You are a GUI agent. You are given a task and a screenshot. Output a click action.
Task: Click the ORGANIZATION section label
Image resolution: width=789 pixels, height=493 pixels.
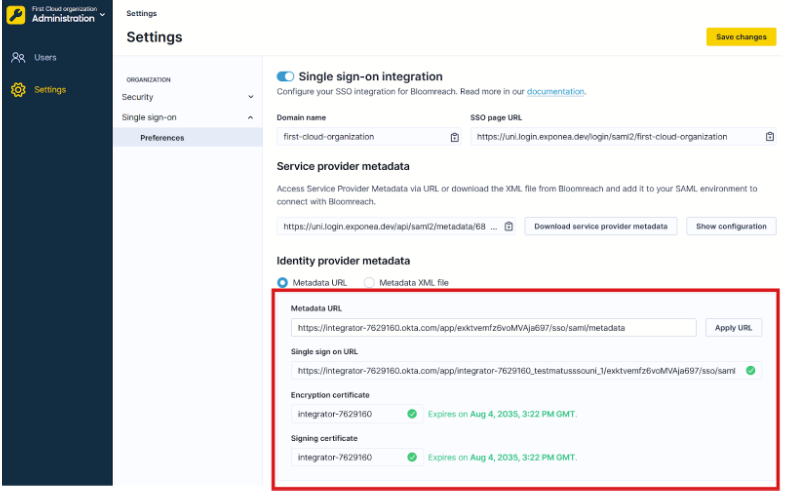click(148, 80)
